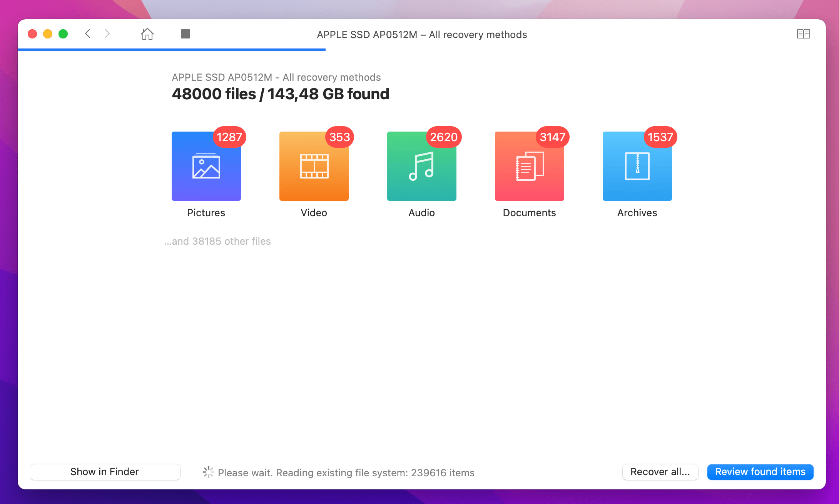
Task: Click the Audio label text
Action: click(422, 213)
